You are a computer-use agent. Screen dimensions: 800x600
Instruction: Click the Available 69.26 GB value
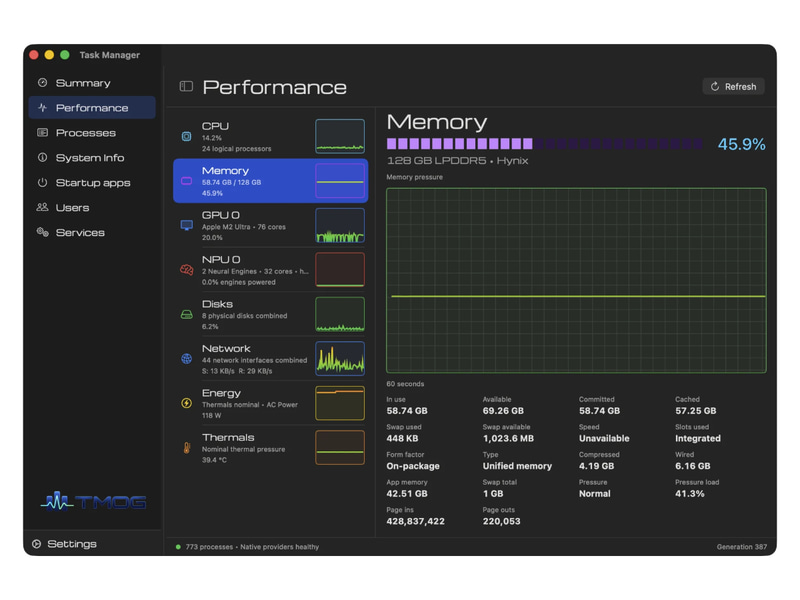(503, 411)
